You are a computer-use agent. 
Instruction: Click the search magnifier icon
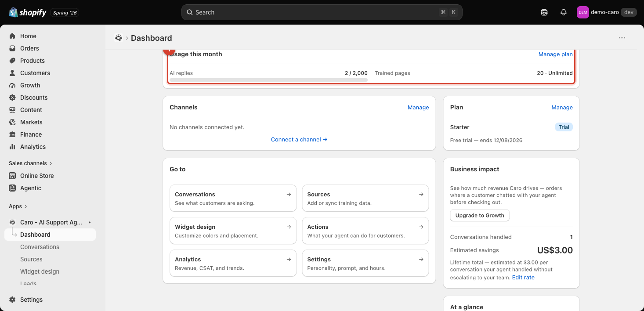point(190,12)
